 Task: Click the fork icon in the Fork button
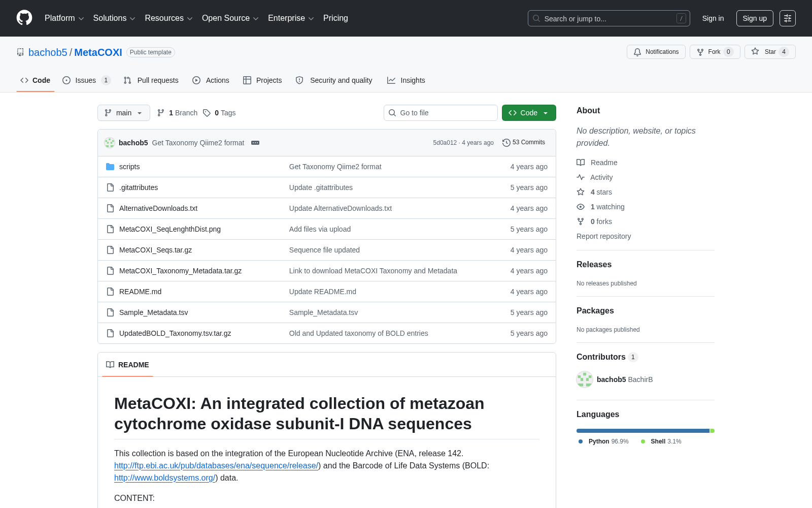700,52
